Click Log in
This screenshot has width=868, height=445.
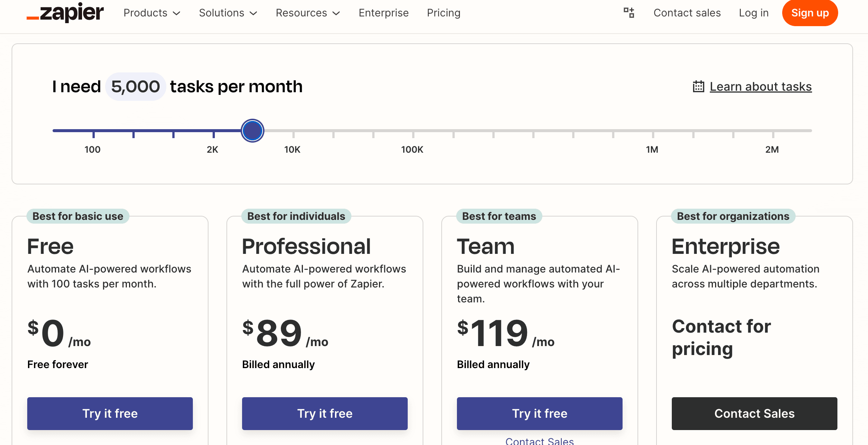point(753,13)
